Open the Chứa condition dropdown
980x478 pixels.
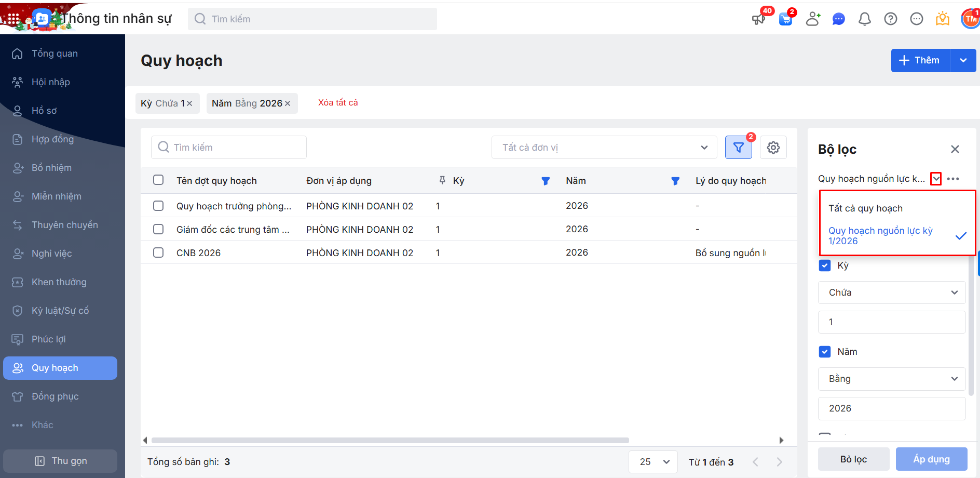coord(891,293)
